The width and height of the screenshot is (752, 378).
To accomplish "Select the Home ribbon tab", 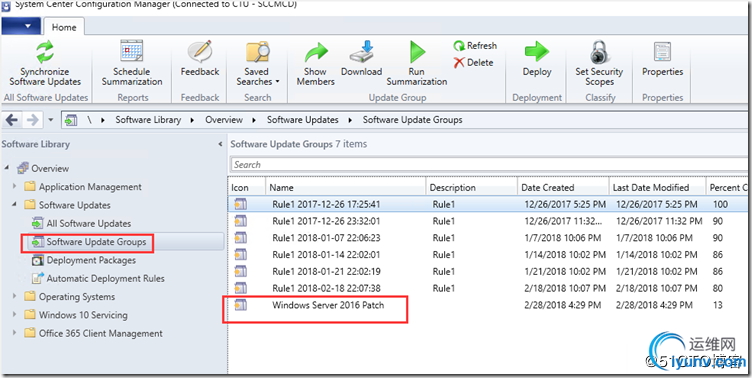I will point(64,27).
